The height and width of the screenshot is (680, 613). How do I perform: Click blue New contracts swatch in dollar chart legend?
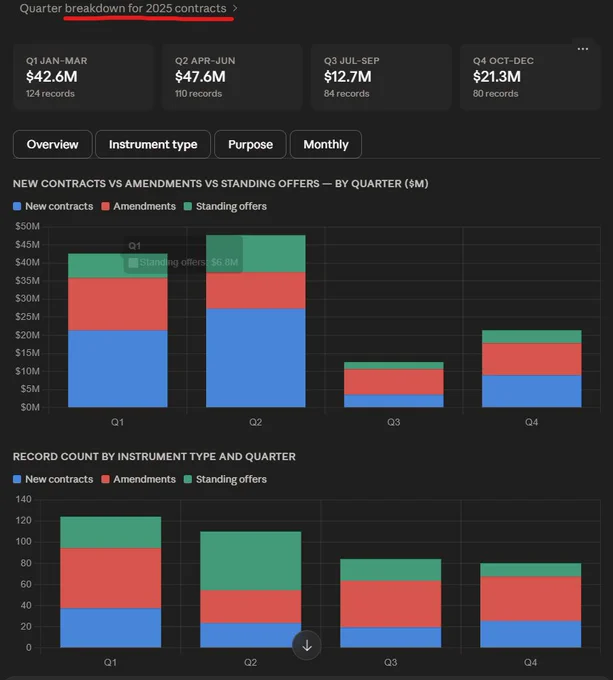pyautogui.click(x=17, y=206)
